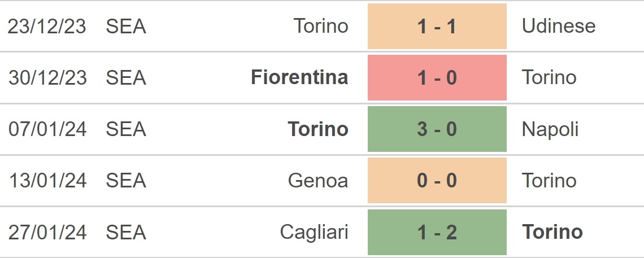The image size is (644, 258).
Task: Open the Genoa team link
Action: click(x=318, y=181)
